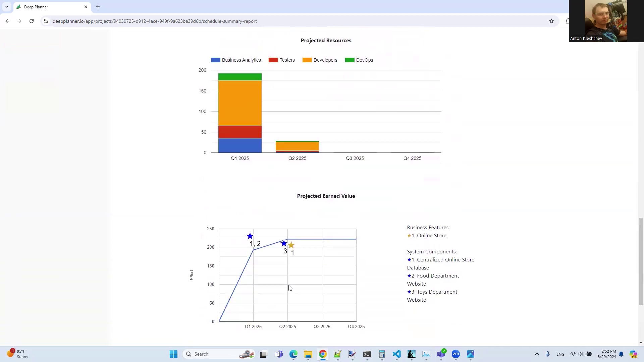Open the battery status icon in tray

pos(589,354)
